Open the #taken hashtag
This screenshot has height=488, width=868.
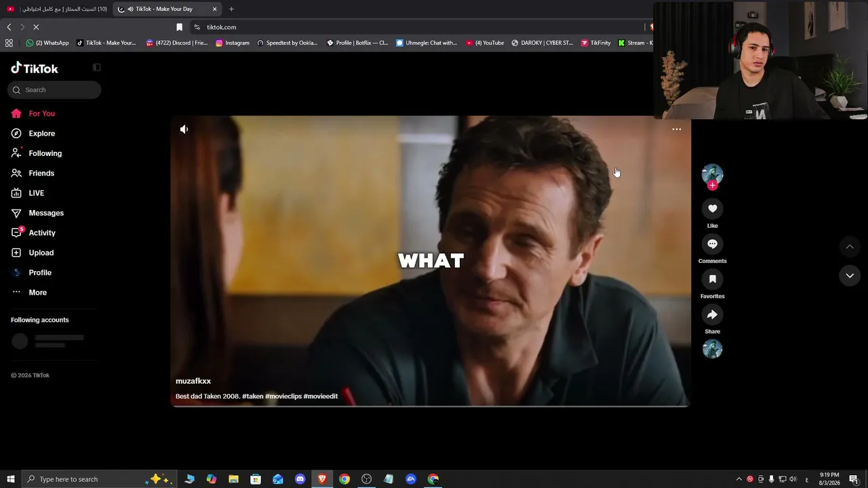[x=253, y=396]
